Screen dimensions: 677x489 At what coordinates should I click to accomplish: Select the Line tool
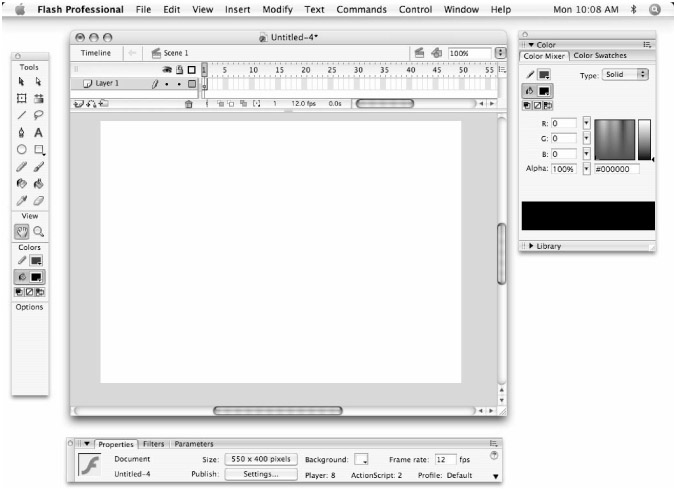tap(21, 115)
